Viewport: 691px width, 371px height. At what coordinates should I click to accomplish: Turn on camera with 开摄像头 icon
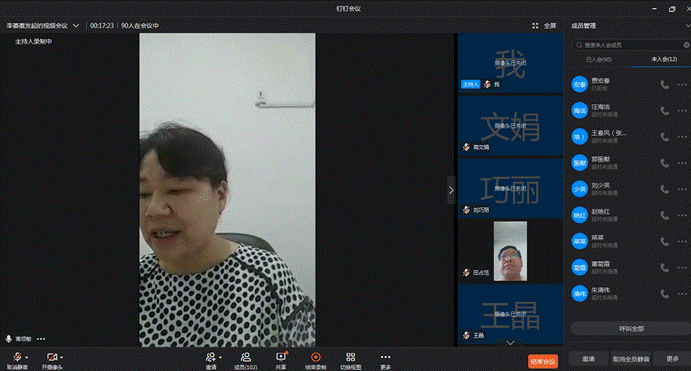(x=52, y=357)
